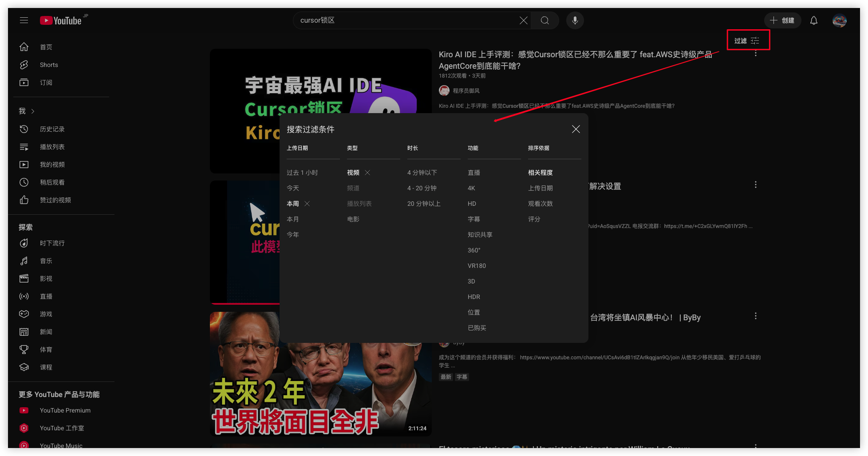Open notifications bell
868x456 pixels.
[x=814, y=20]
